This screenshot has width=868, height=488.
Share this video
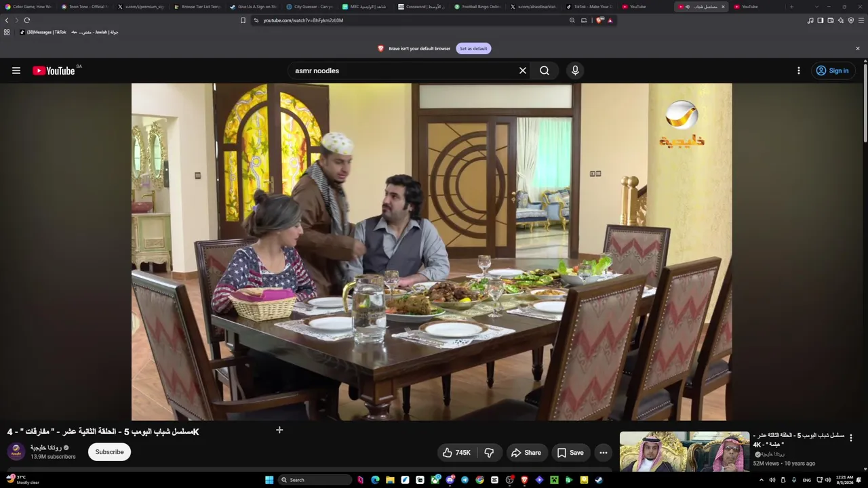pos(526,453)
